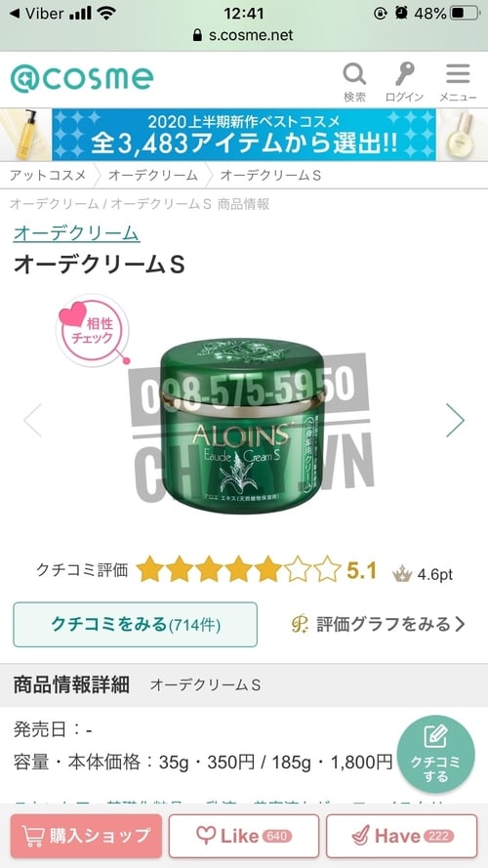Tap the crown ranking icon near 4.6pt
Screen dimensions: 488x868
point(402,573)
